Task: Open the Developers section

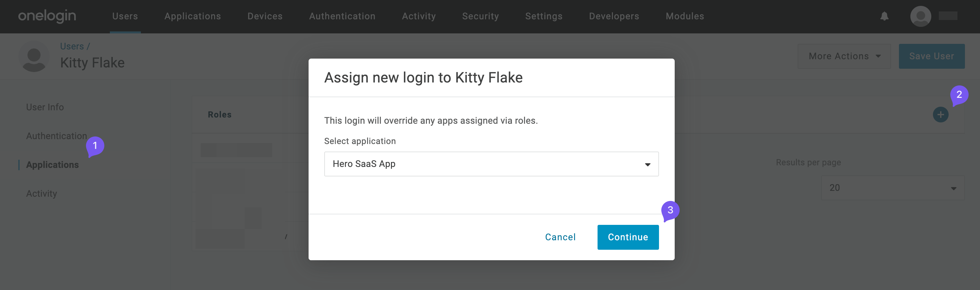Action: coord(614,16)
